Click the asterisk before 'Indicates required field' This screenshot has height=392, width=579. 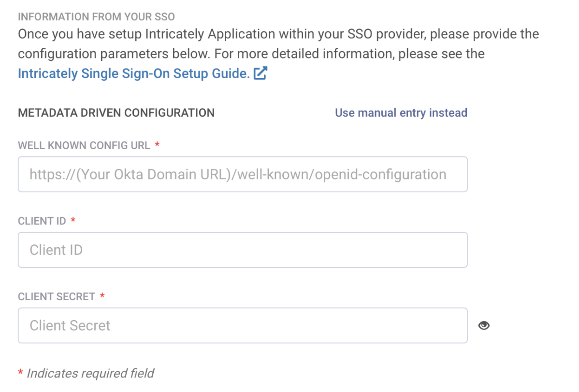coord(20,373)
